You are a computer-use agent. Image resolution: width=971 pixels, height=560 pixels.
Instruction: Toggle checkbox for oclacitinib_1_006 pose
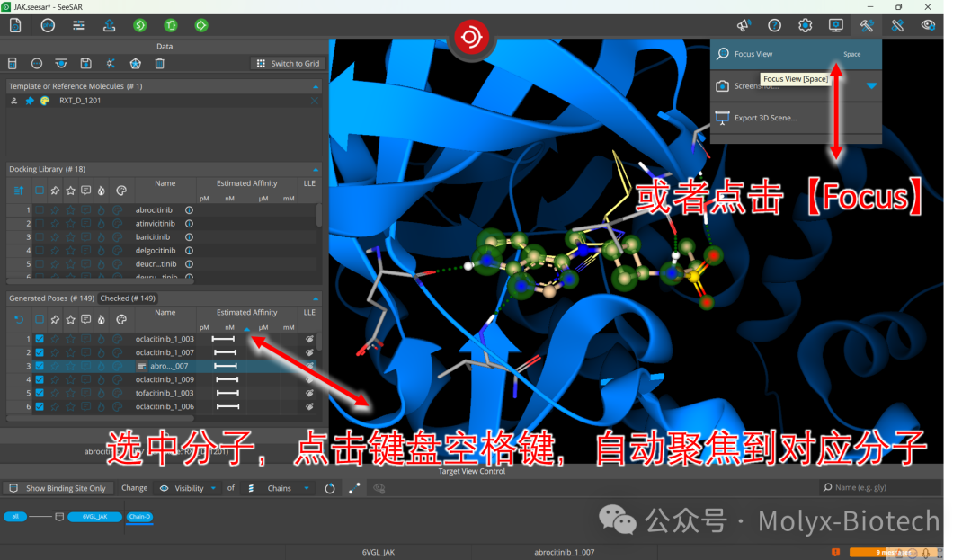pyautogui.click(x=40, y=406)
